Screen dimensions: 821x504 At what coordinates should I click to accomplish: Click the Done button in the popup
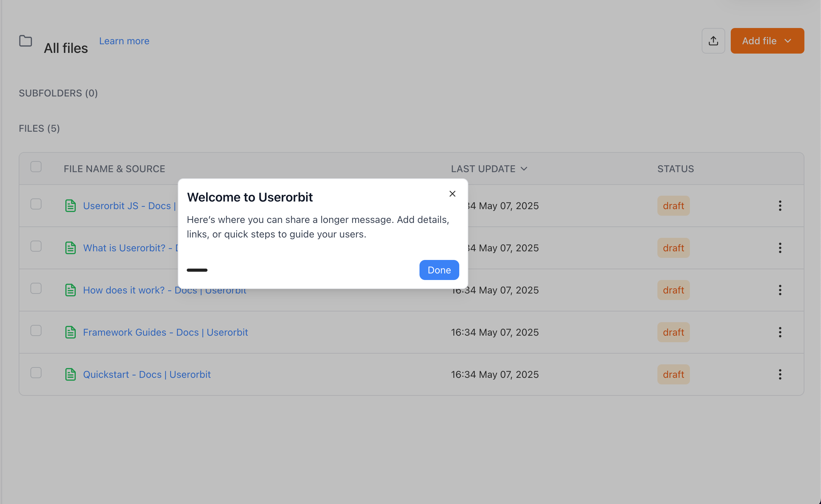pyautogui.click(x=439, y=270)
